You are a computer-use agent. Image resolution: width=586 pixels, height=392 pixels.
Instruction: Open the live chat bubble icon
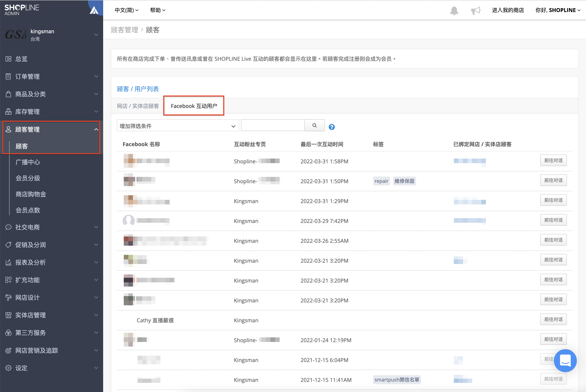pos(565,360)
